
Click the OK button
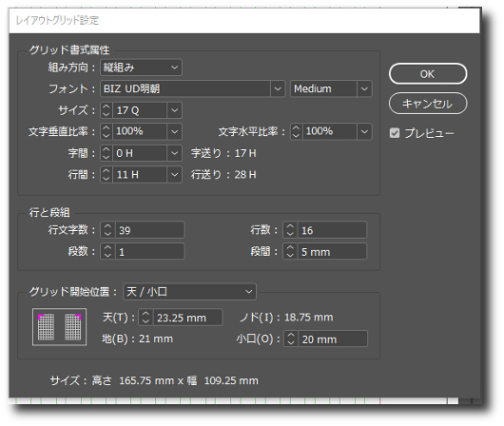click(x=428, y=74)
